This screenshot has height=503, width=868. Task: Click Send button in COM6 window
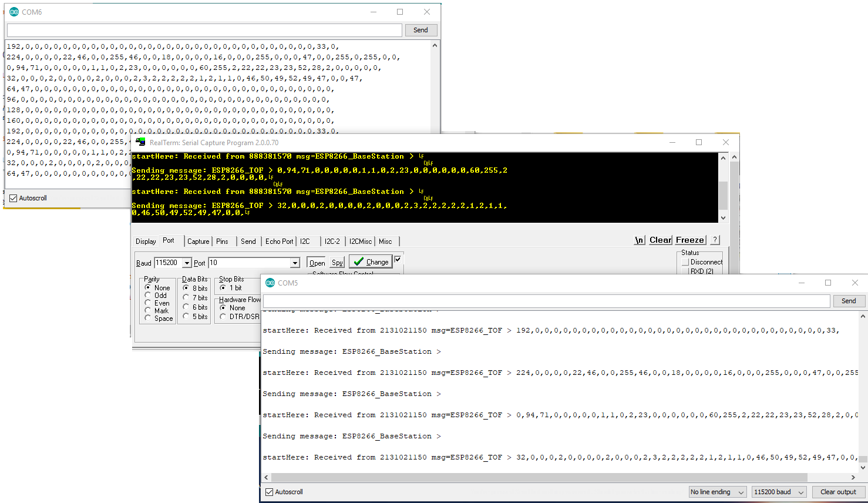420,30
